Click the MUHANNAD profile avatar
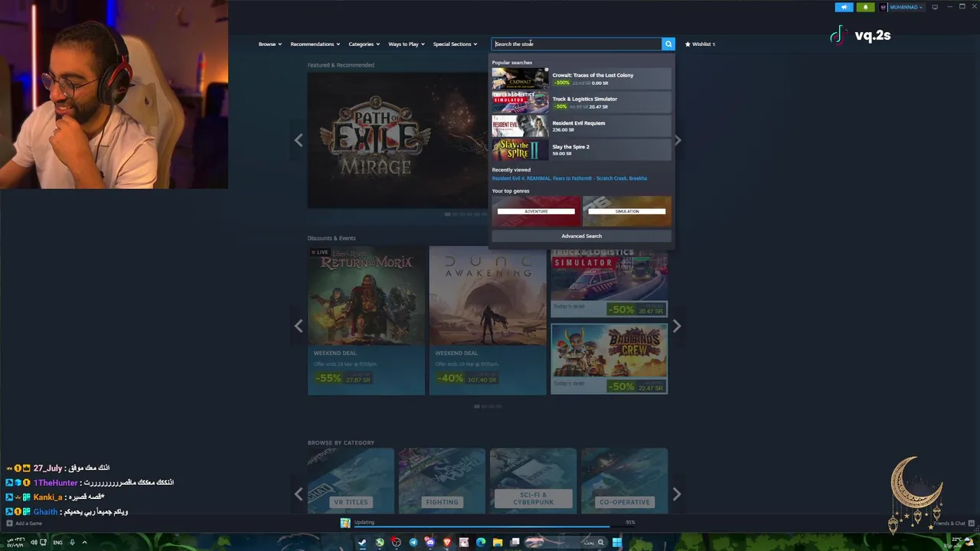 pos(884,7)
